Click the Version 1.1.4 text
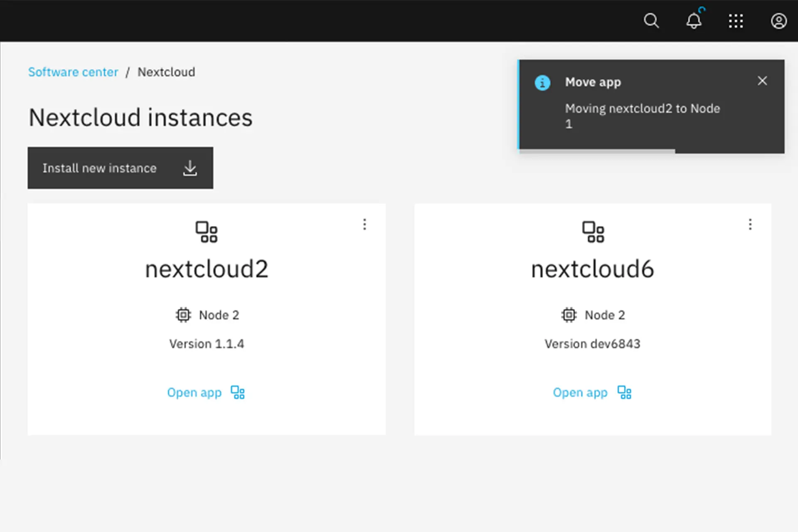 click(x=207, y=344)
